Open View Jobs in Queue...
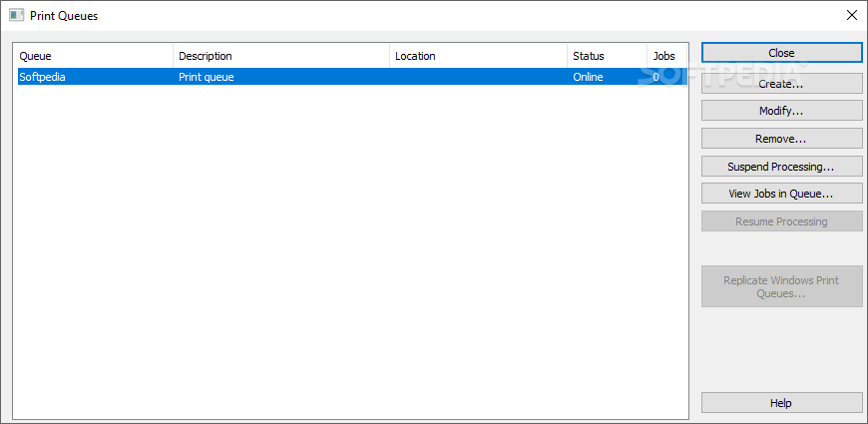868x424 pixels. pos(781,194)
